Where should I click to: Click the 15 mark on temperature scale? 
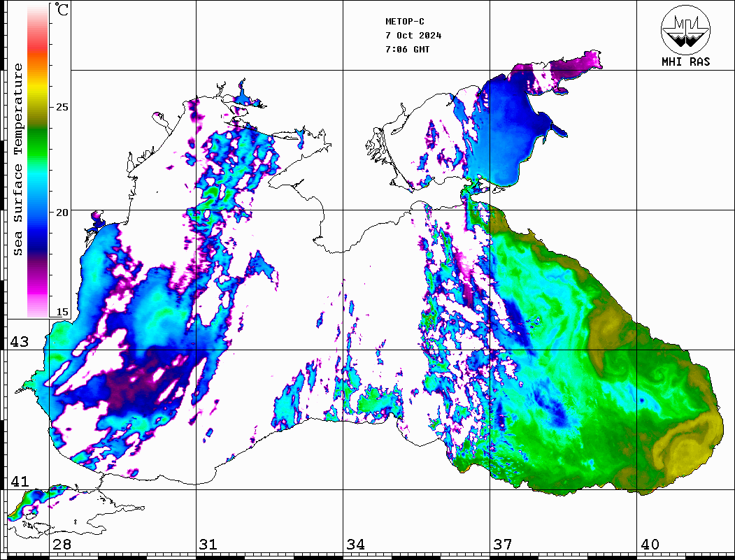pos(62,312)
